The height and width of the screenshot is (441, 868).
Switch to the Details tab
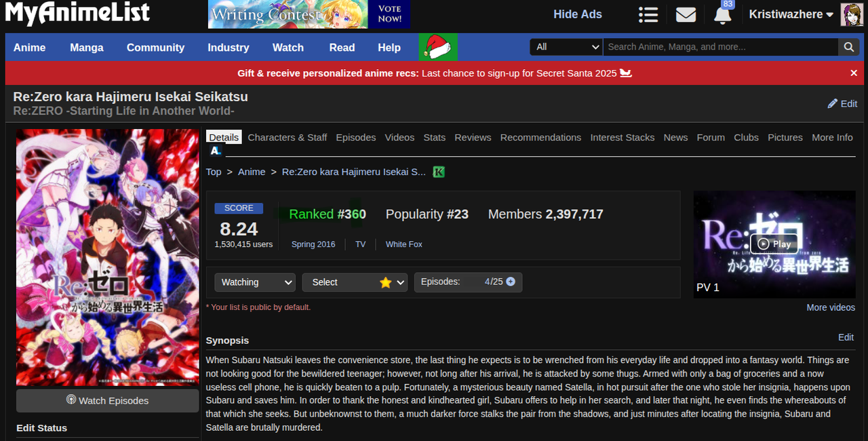pos(224,137)
